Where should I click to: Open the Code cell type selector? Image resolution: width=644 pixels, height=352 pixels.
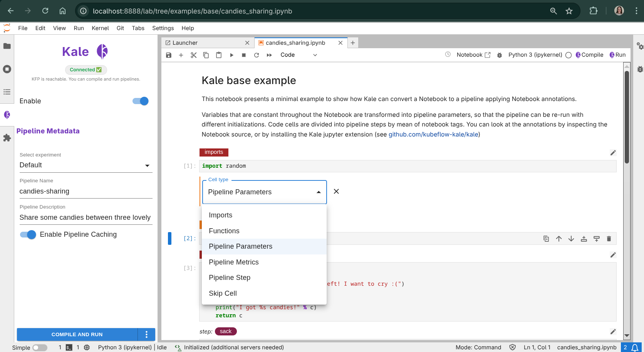299,55
